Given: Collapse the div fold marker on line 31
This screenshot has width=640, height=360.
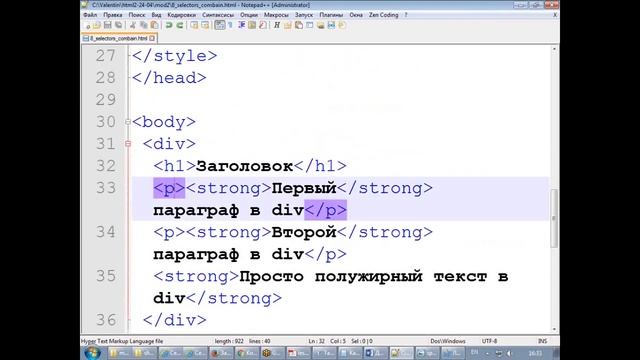Looking at the screenshot, I should pos(128,144).
